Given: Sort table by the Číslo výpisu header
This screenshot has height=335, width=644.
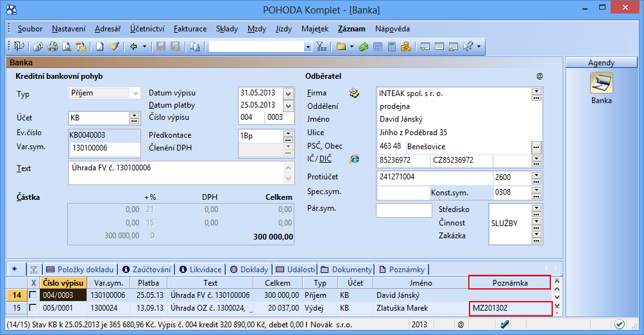Looking at the screenshot, I should click(x=64, y=283).
